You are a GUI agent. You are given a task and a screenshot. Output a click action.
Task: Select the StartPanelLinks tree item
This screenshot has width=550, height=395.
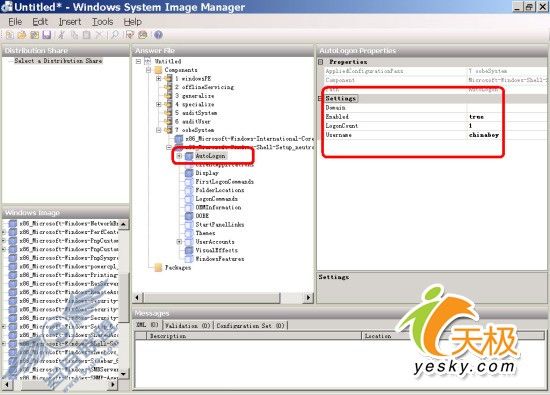click(220, 224)
